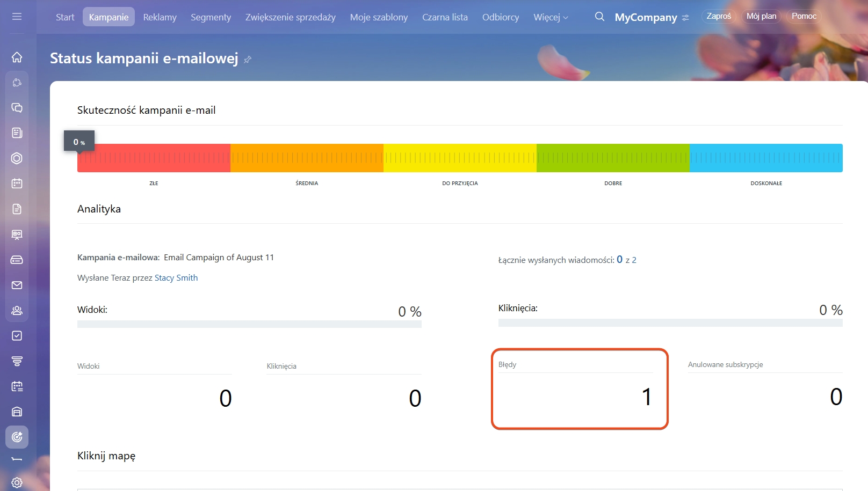
Task: Click the Błędy error count value
Action: click(646, 397)
